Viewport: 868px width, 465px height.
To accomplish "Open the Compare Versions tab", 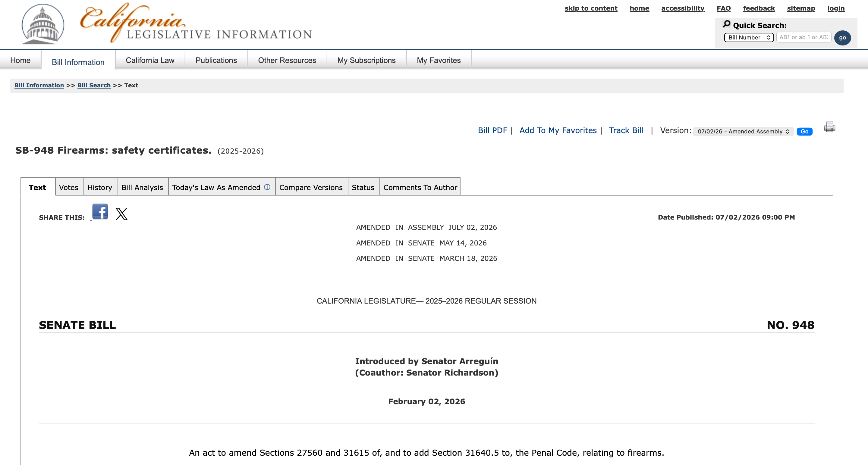I will (x=311, y=187).
